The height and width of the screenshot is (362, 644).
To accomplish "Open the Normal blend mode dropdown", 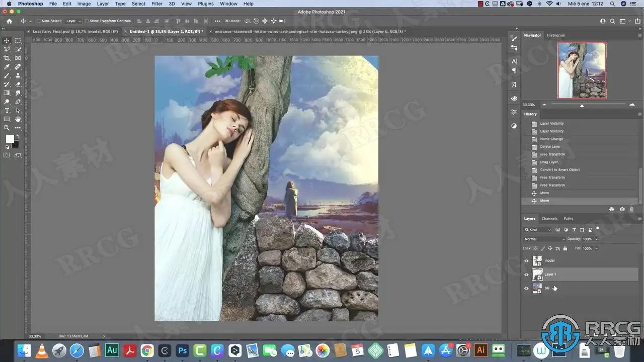I will click(x=543, y=239).
